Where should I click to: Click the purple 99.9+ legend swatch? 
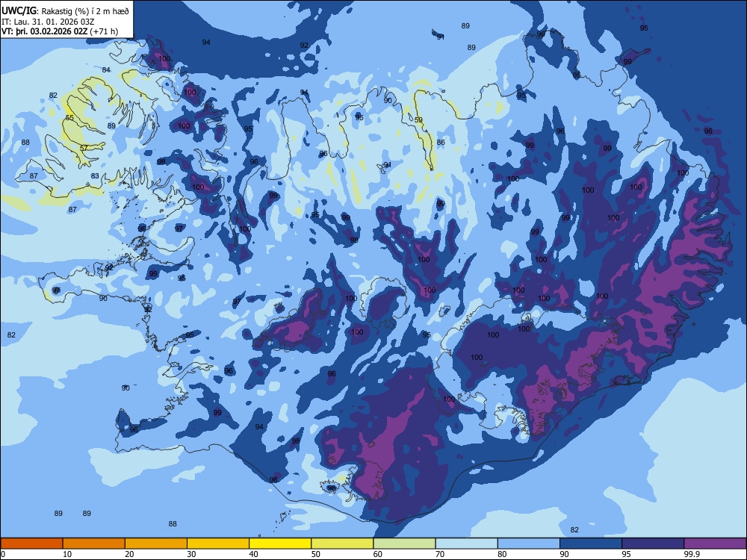(715, 544)
